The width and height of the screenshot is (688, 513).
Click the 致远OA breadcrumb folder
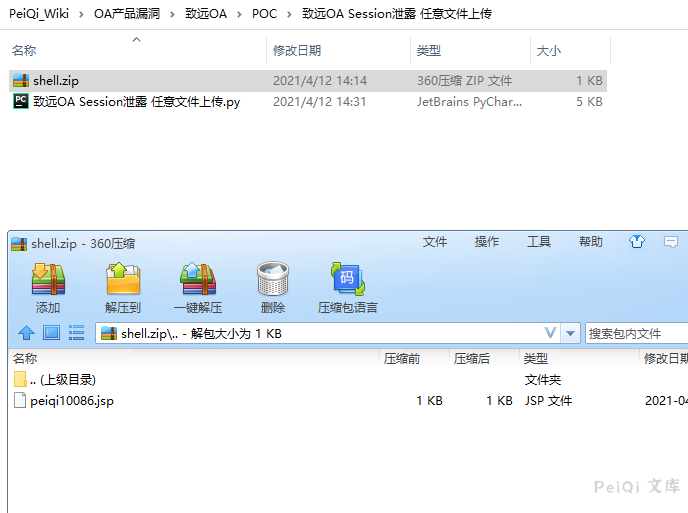[x=206, y=14]
